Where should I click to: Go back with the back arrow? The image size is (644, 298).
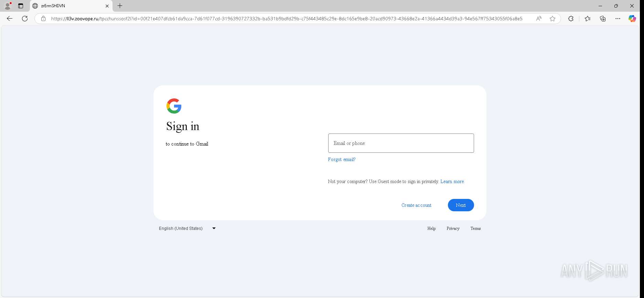point(10,19)
